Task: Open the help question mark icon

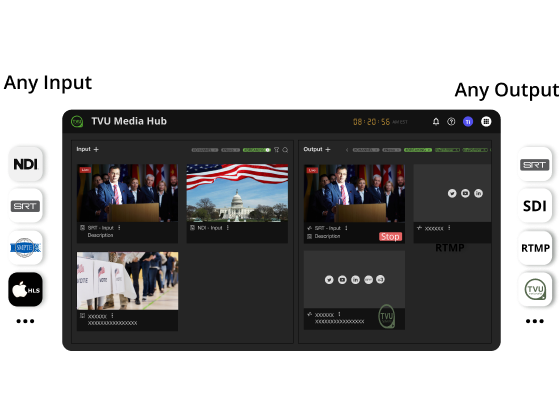Action: point(451,122)
